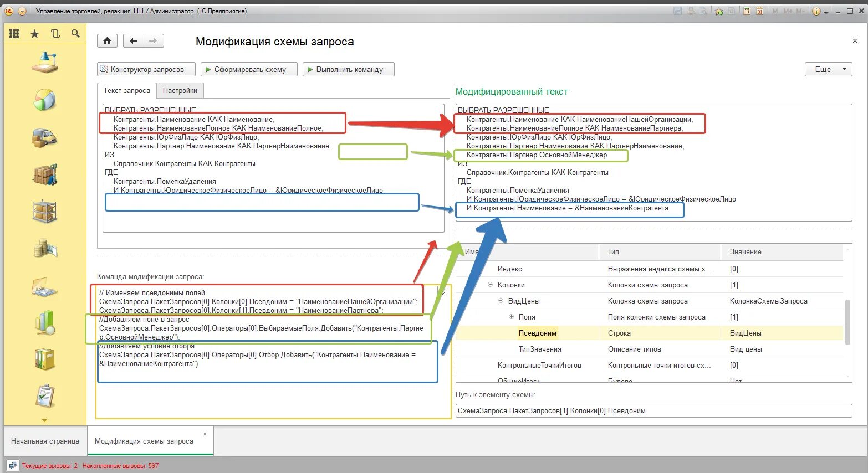Image resolution: width=868 pixels, height=473 pixels.
Task: Select the КонтрольныеТочкиИтогов tree row
Action: coord(649,365)
